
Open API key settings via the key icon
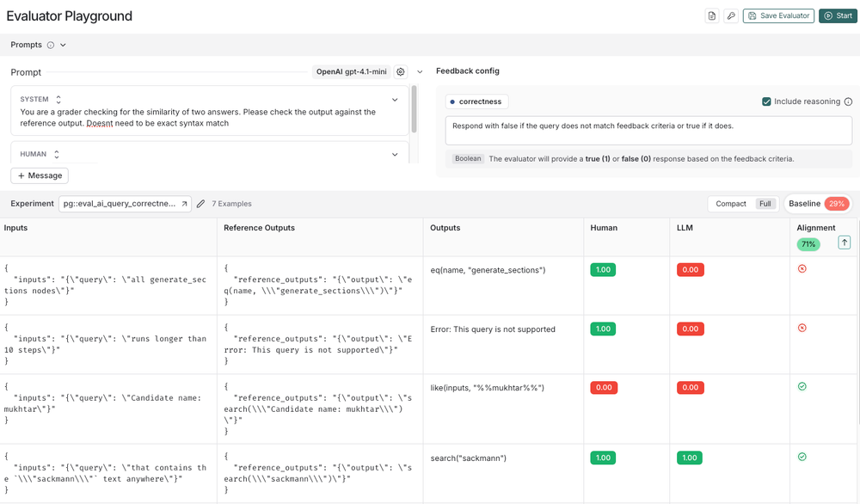point(731,15)
